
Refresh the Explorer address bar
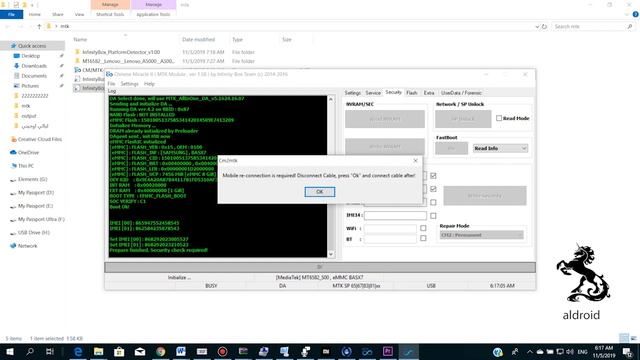(x=544, y=26)
